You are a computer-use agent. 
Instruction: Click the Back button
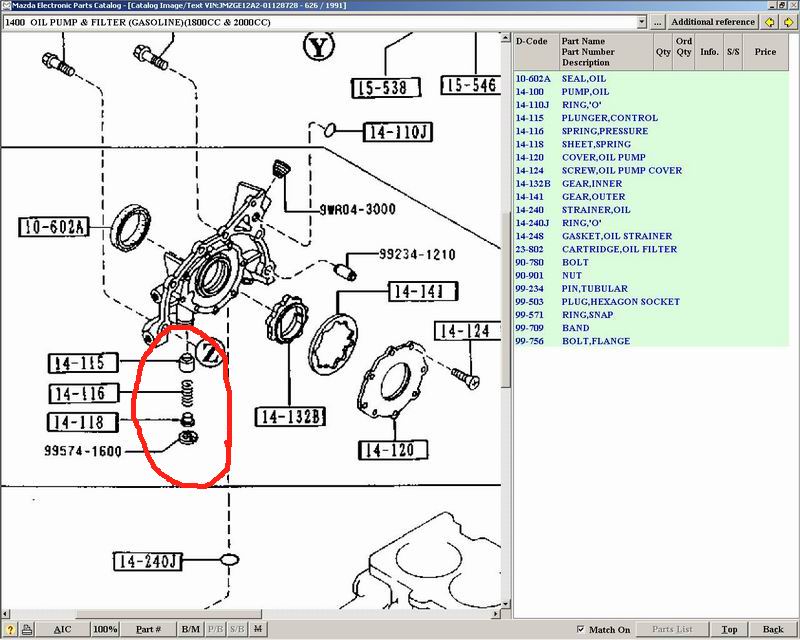[773, 629]
